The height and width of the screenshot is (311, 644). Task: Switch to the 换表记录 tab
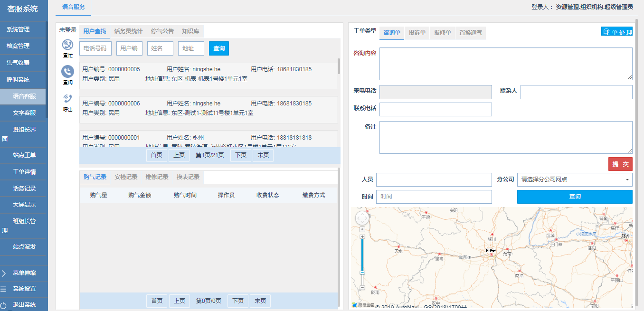pos(188,177)
